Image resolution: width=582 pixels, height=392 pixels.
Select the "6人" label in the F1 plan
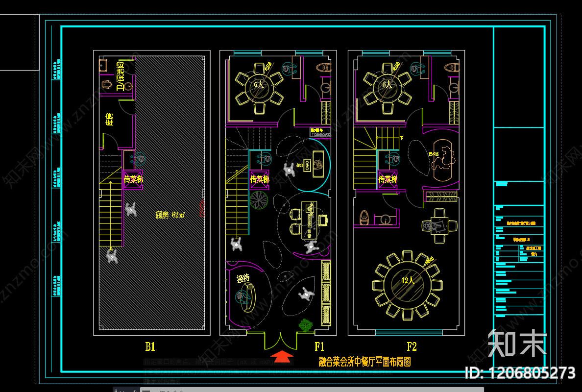tap(259, 85)
